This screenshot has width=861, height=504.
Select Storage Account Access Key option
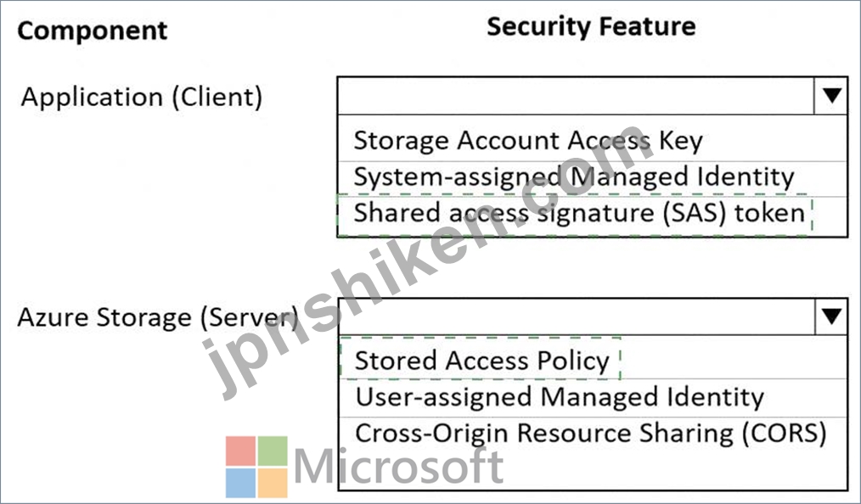tap(527, 140)
